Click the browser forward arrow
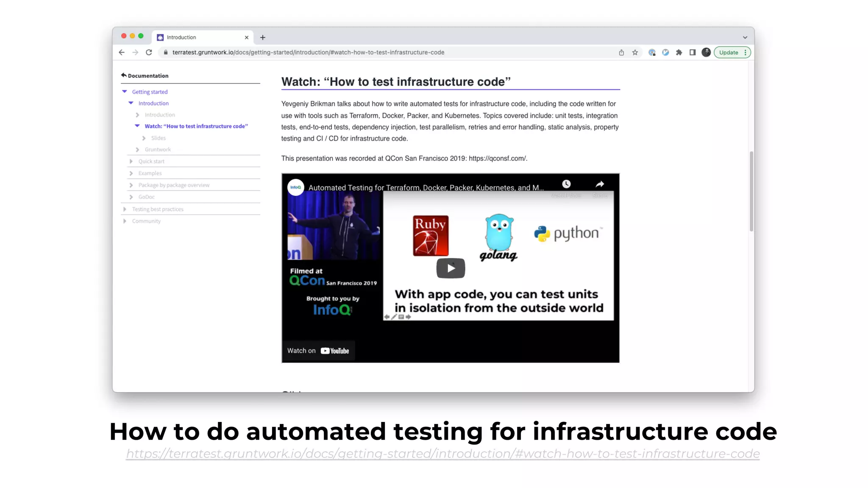This screenshot has width=868, height=488. pos(135,53)
